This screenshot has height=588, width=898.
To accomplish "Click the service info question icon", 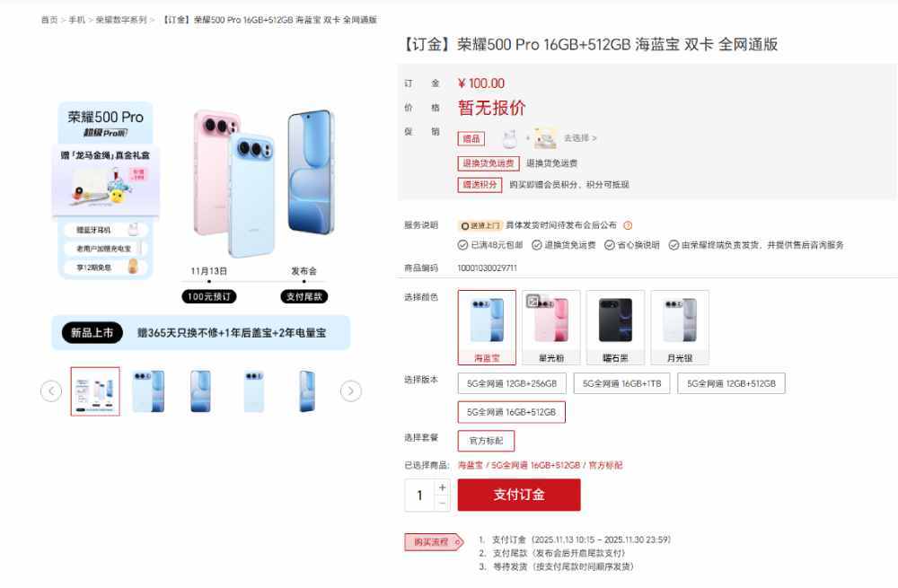I will pos(628,225).
